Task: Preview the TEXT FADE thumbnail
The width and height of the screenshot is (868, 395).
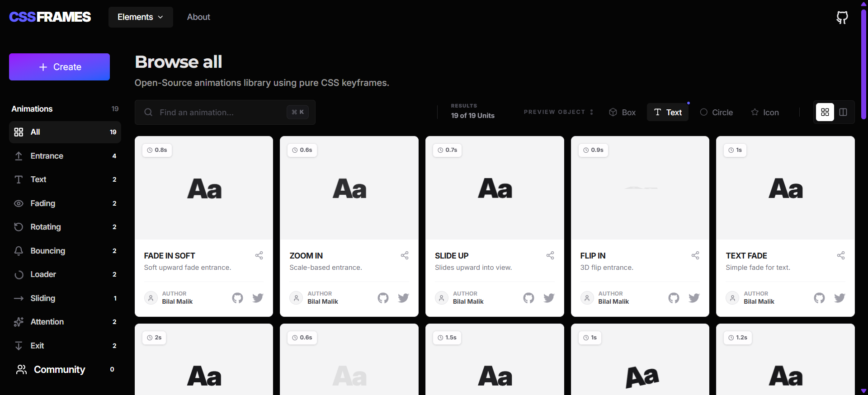Action: 785,188
